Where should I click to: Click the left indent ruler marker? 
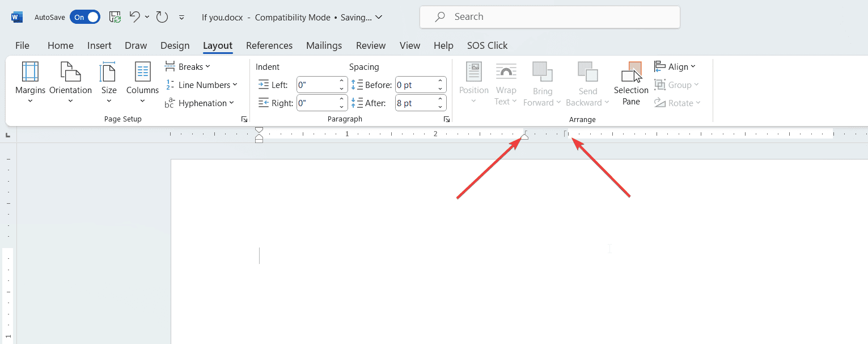259,140
